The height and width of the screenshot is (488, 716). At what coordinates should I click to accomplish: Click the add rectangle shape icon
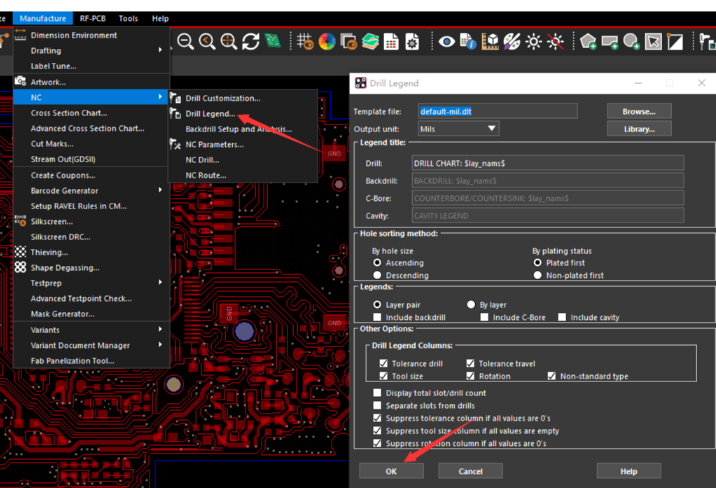click(x=610, y=42)
